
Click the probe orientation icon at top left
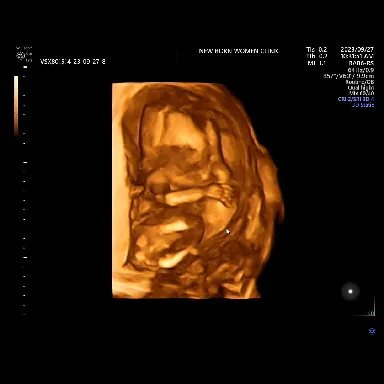click(x=21, y=55)
